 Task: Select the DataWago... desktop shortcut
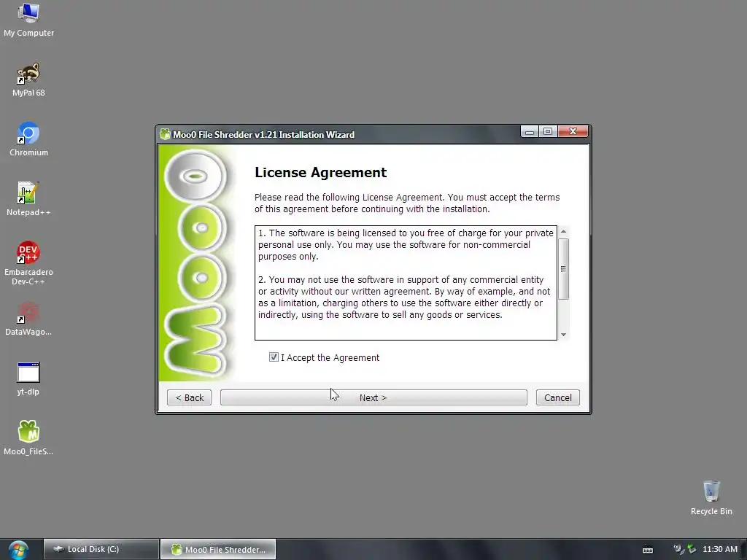pyautogui.click(x=28, y=319)
